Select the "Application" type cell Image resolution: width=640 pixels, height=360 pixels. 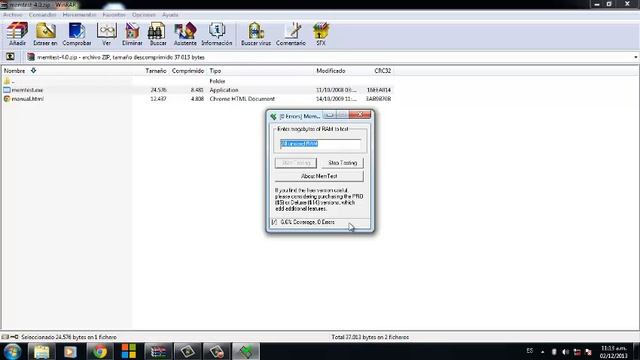pyautogui.click(x=224, y=90)
